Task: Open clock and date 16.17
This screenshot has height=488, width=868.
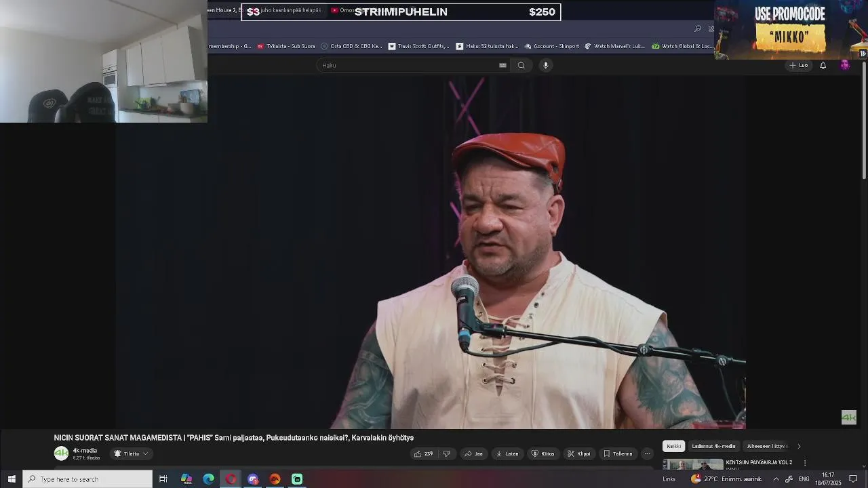Action: (x=828, y=479)
